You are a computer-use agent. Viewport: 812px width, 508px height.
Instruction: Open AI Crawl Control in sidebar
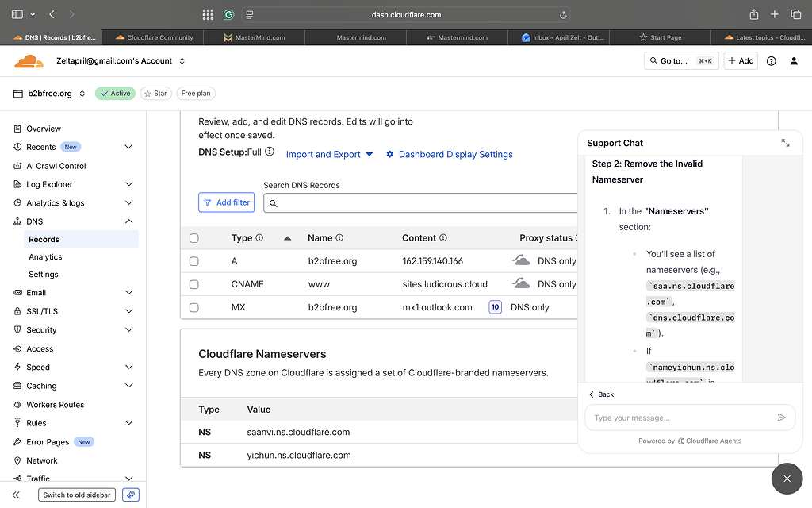pos(56,166)
